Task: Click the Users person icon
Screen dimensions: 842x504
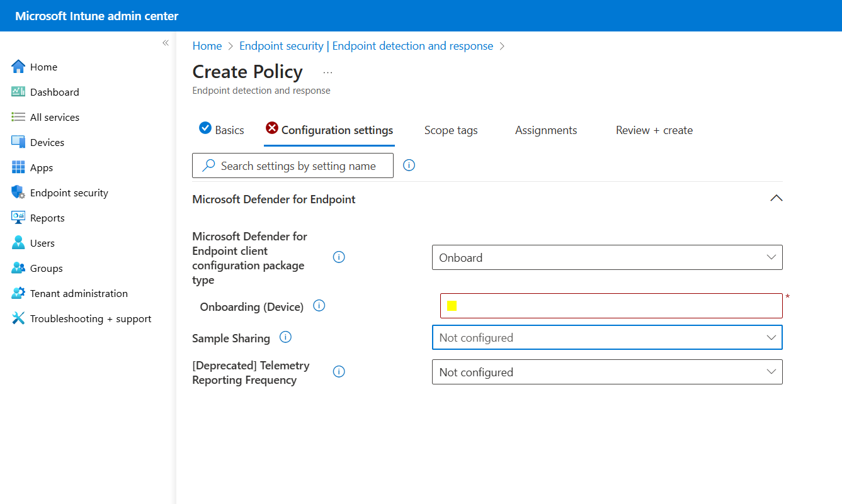Action: tap(18, 243)
